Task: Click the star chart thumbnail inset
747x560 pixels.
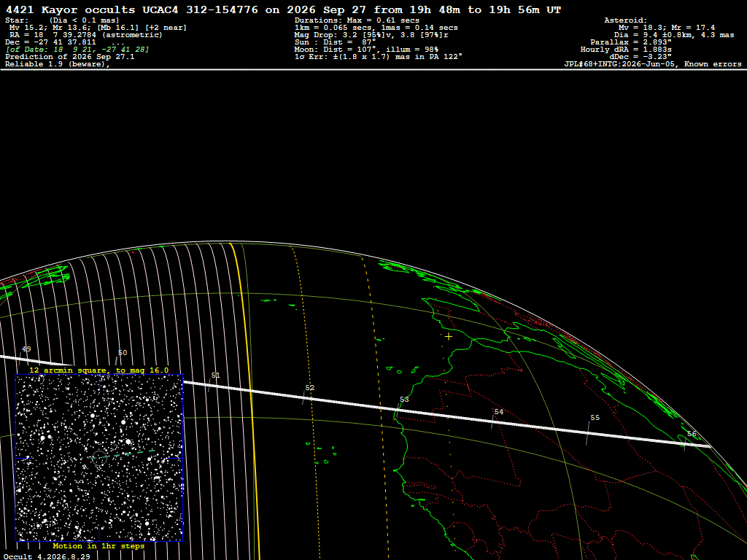Action: tap(99, 458)
